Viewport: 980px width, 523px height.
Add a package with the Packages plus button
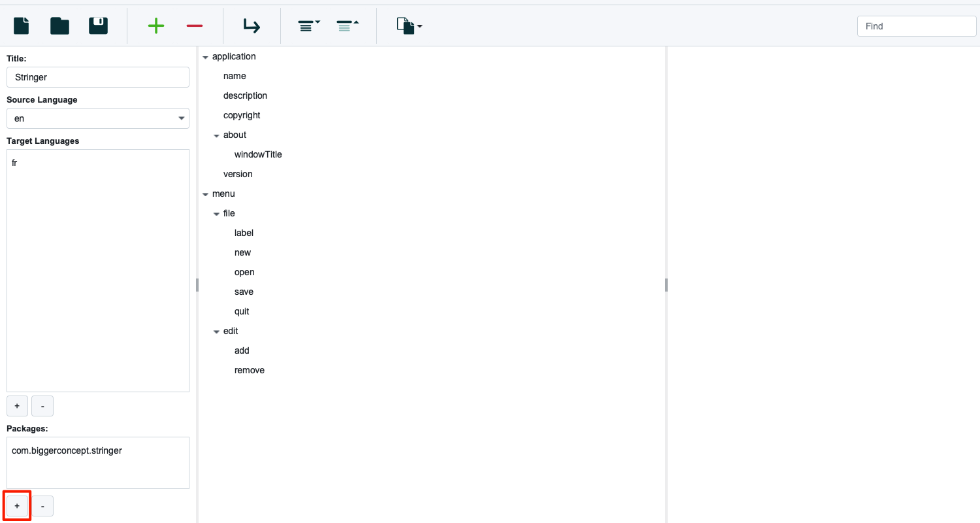pos(17,506)
